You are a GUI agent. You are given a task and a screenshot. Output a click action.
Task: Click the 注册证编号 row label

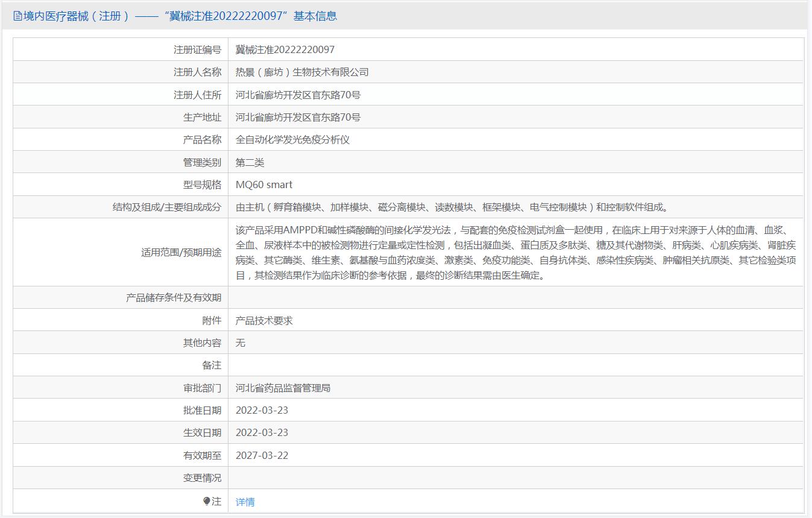(x=197, y=49)
